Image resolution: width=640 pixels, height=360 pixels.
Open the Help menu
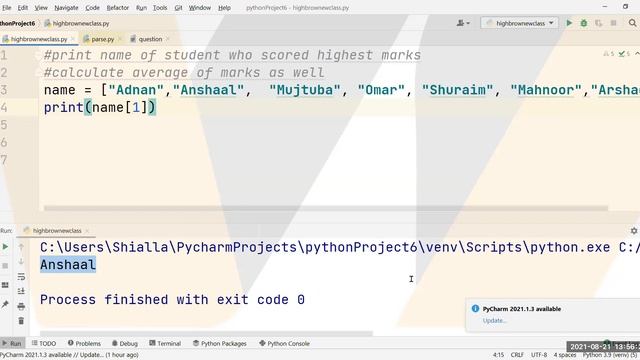(224, 7)
